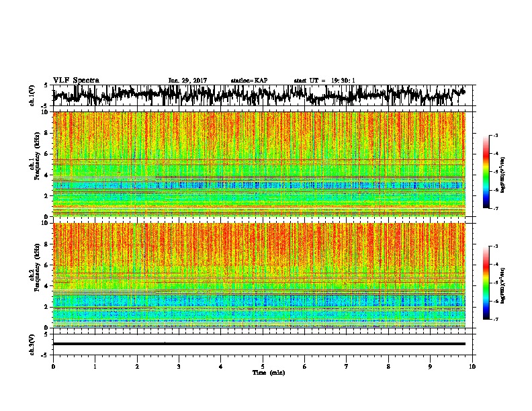The width and height of the screenshot is (532, 411).
Task: Click the ch.2 spectrogram color scale bar
Action: [x=486, y=283]
